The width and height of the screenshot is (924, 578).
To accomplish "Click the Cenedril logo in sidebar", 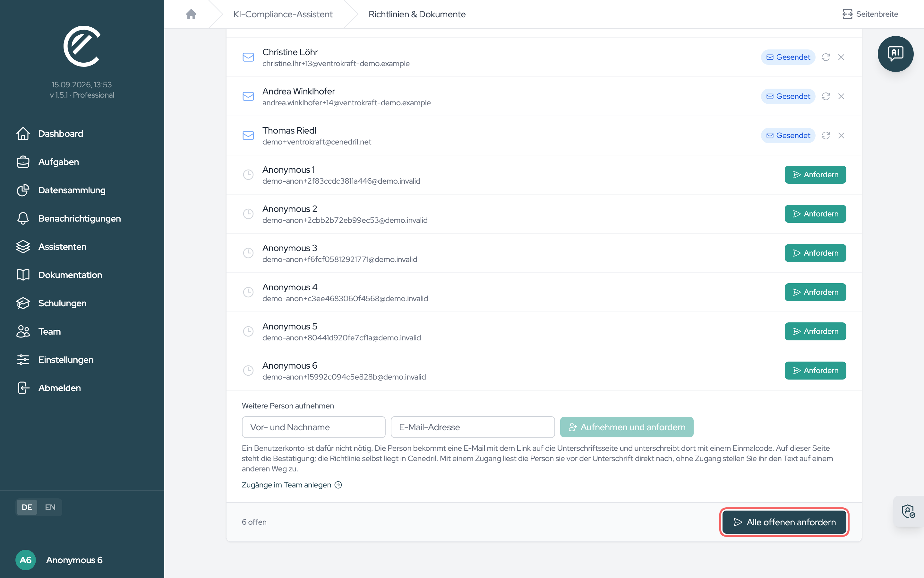I will (x=82, y=46).
